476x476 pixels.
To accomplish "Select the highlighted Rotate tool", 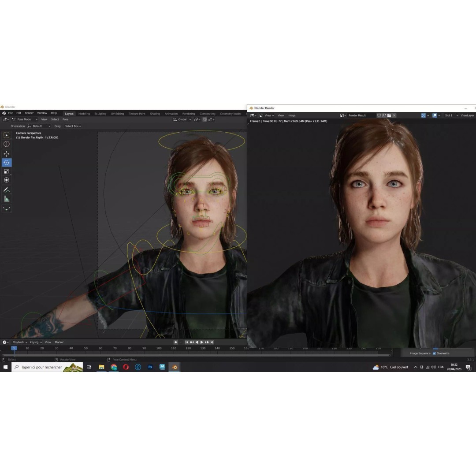I will [x=6, y=162].
